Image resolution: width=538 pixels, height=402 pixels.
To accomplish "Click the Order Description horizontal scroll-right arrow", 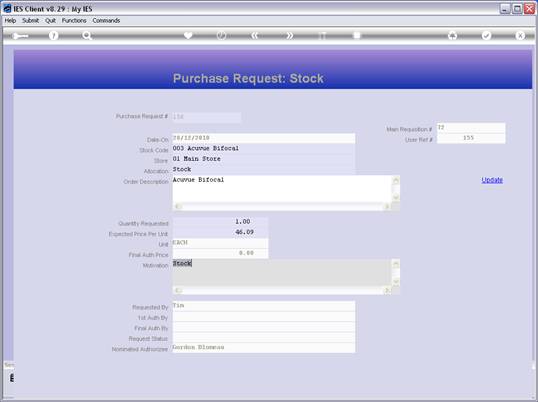I will click(387, 206).
